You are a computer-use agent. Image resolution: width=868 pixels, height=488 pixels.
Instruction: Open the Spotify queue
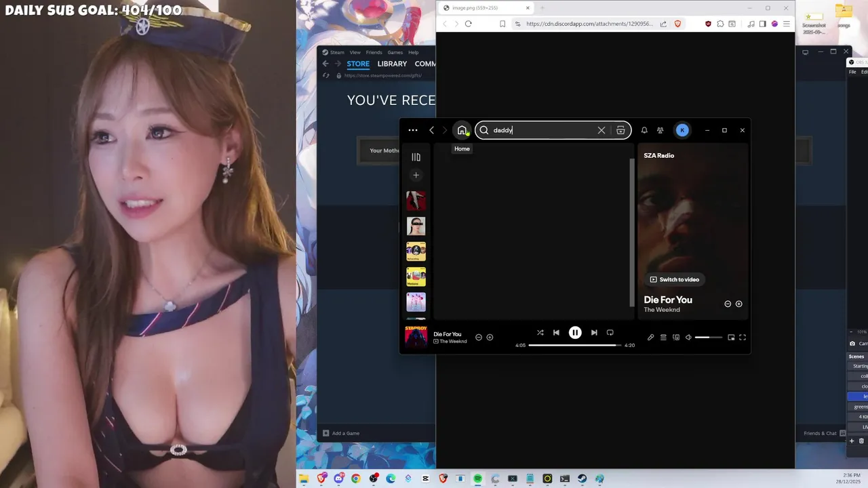(663, 338)
